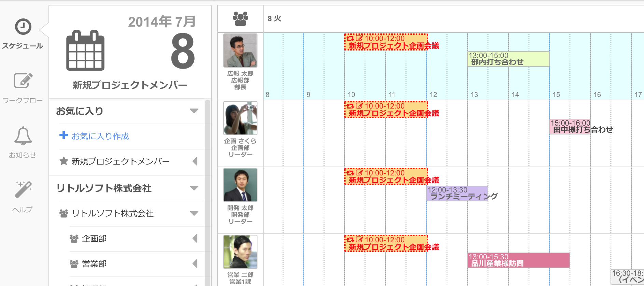Open 品川産業様訪問 13:00-15:30 event
644x286 pixels.
point(519,260)
